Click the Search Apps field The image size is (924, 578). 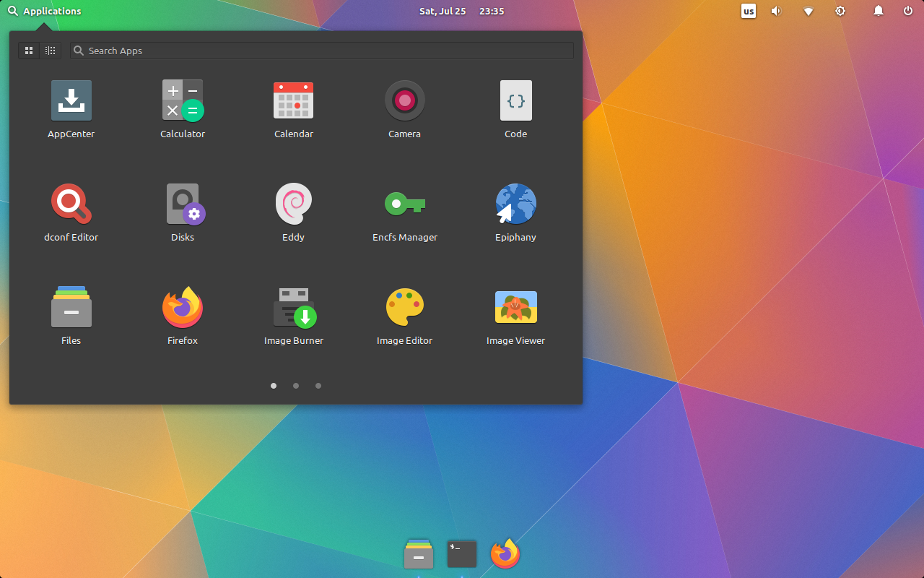pos(322,51)
